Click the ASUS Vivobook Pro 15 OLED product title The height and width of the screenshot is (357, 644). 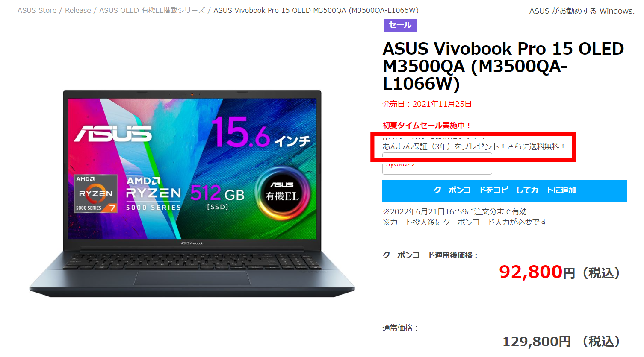point(503,66)
